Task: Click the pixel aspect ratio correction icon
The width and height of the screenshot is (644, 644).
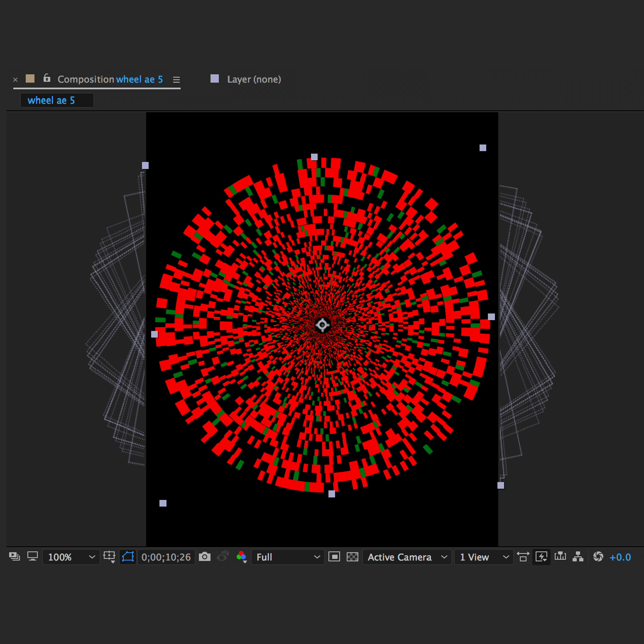Action: (x=523, y=557)
